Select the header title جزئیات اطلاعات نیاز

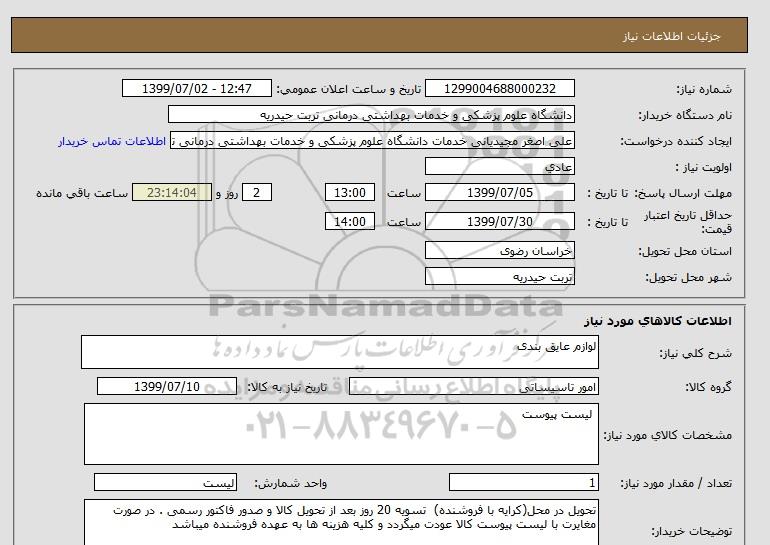tap(671, 36)
